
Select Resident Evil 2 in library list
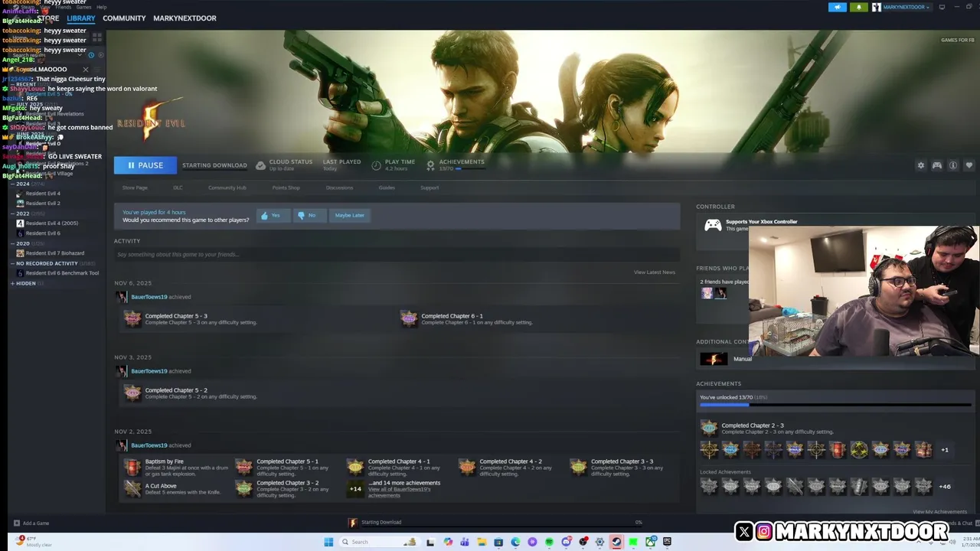point(43,204)
